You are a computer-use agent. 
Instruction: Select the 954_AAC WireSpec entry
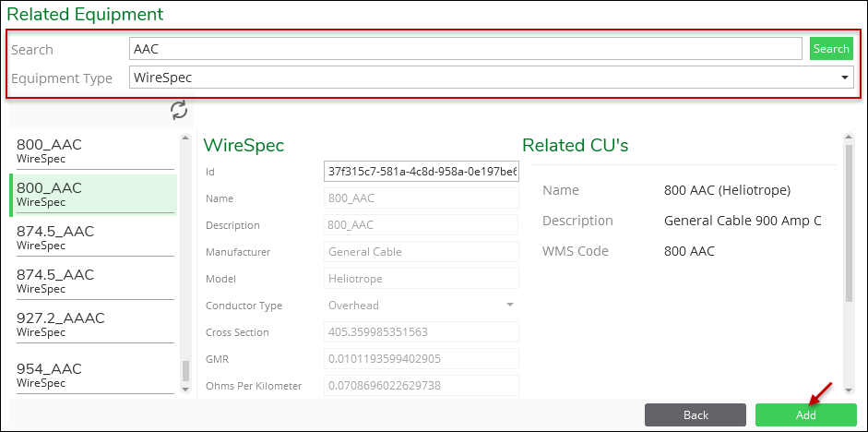[x=95, y=375]
